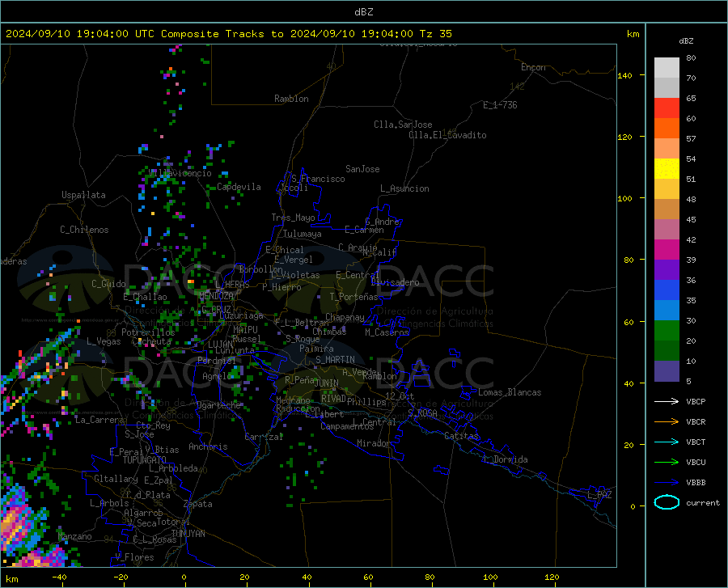Viewport: 728px width, 588px height.
Task: Click the Chapanay label on the map
Action: pos(345,317)
